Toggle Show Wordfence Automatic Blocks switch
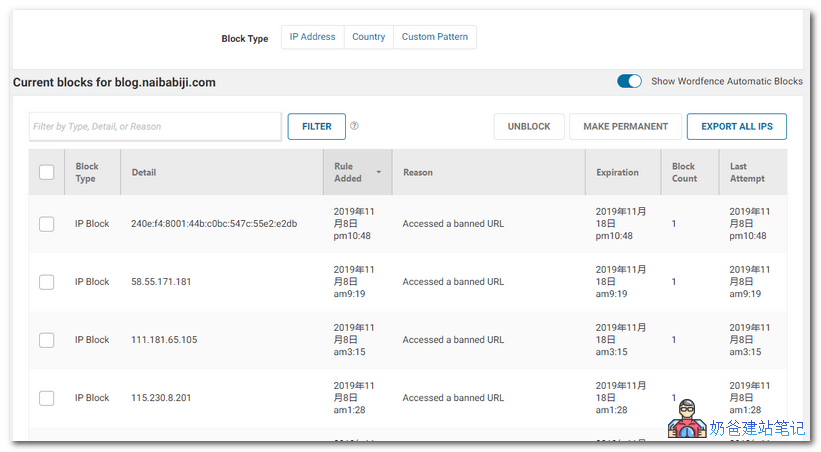Viewport: 821px width, 452px height. 629,81
